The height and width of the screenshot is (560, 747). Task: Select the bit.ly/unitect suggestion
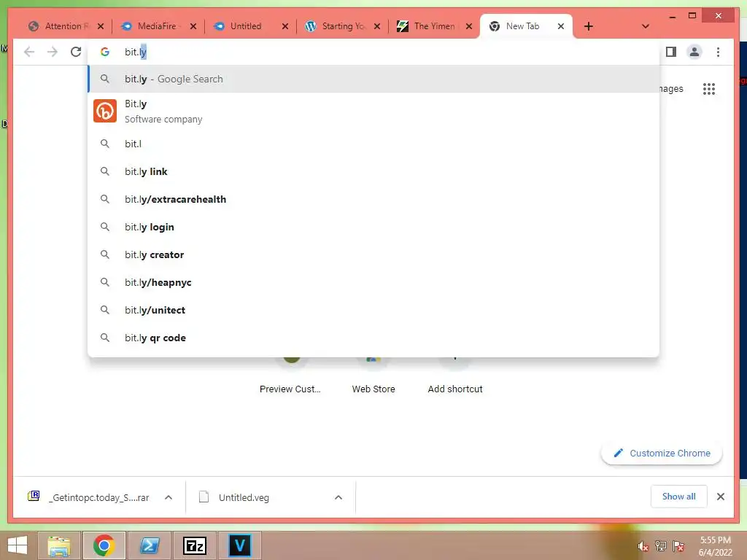[x=373, y=310]
